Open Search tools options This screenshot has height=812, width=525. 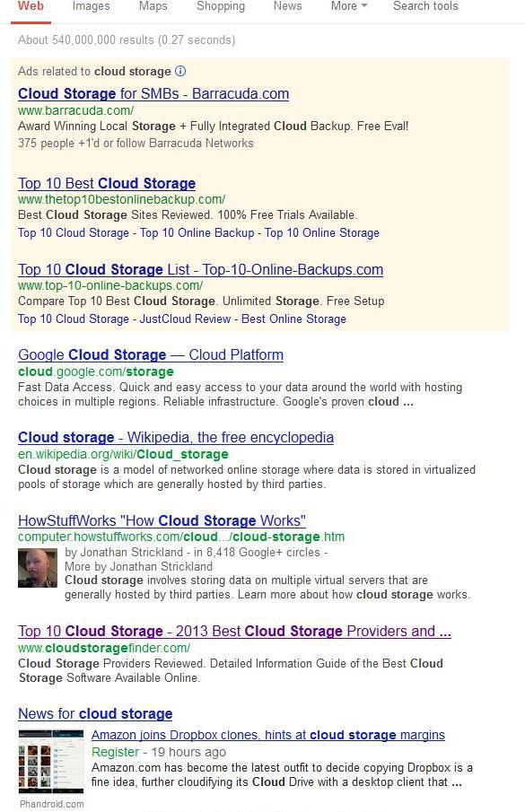(425, 6)
